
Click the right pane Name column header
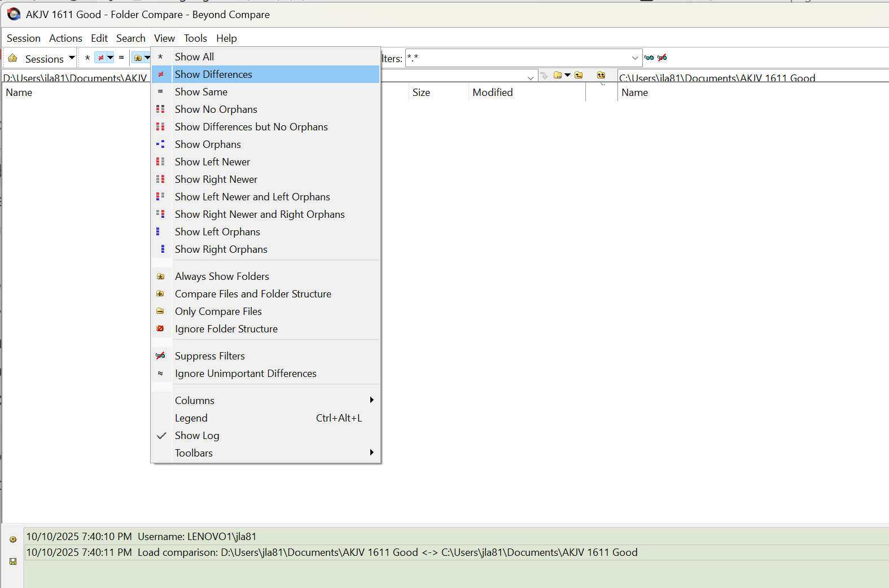tap(753, 93)
